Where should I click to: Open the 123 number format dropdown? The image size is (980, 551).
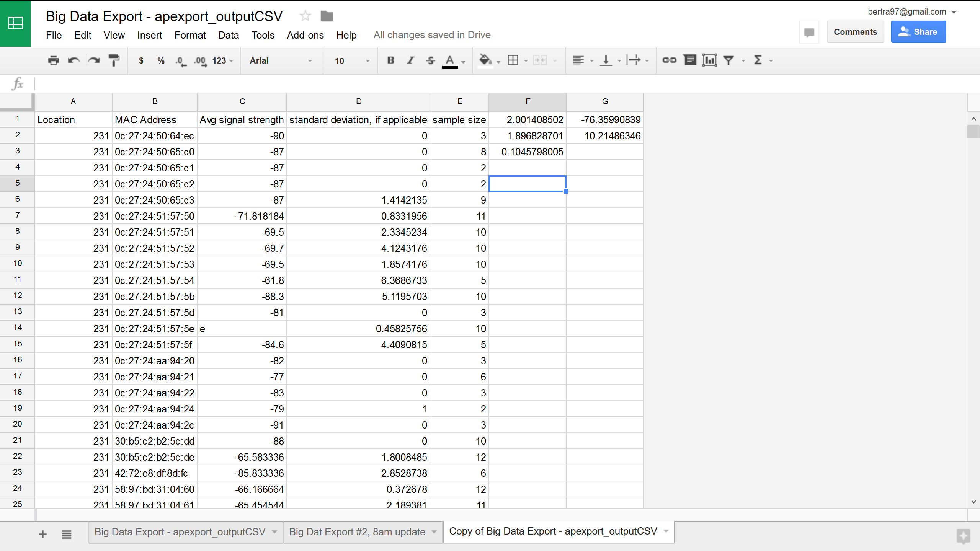point(222,60)
